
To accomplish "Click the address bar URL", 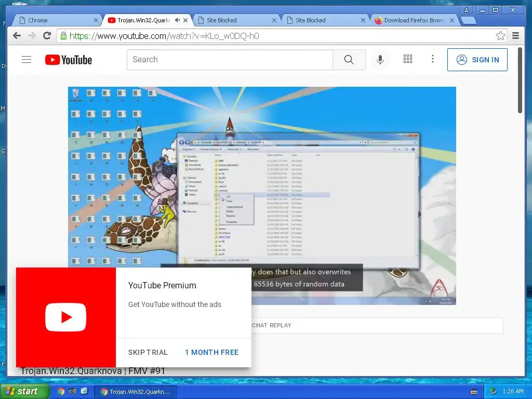I will (164, 36).
